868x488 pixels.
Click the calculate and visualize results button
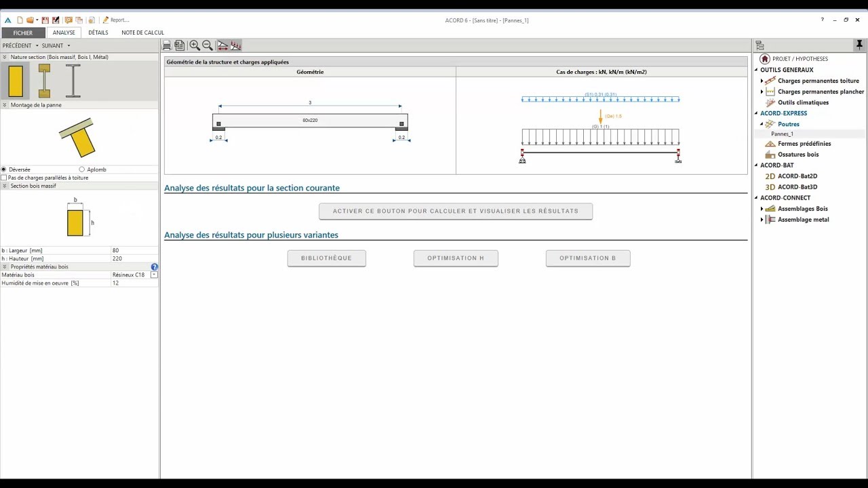click(x=456, y=211)
